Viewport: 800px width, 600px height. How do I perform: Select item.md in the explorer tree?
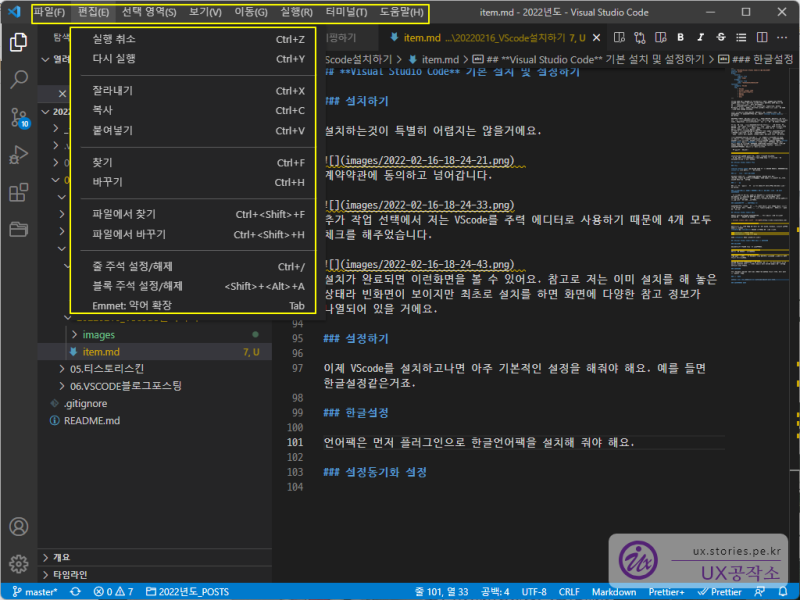pos(155,352)
